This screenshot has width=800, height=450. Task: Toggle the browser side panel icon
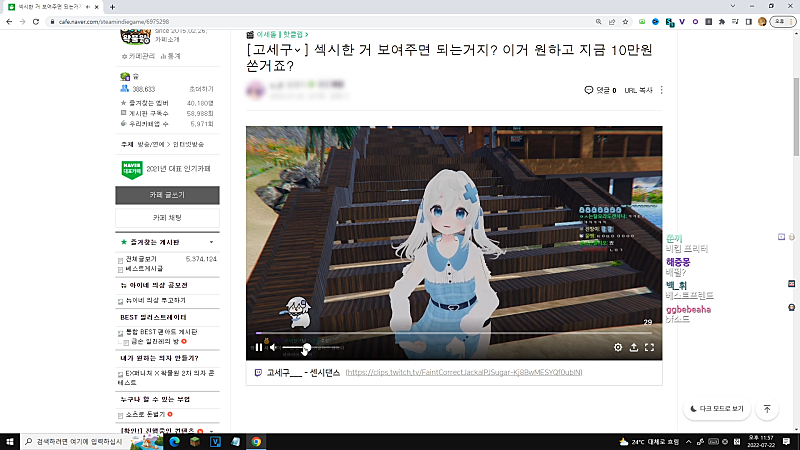748,21
